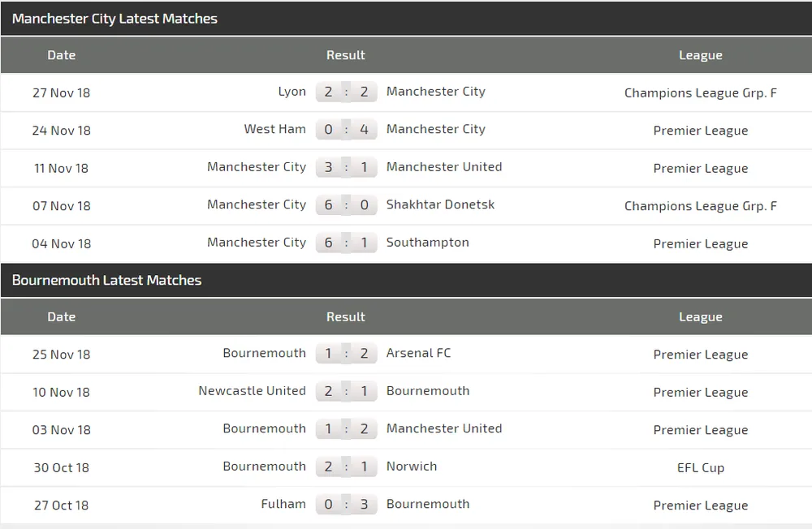Click the Southampton team name

(x=428, y=243)
